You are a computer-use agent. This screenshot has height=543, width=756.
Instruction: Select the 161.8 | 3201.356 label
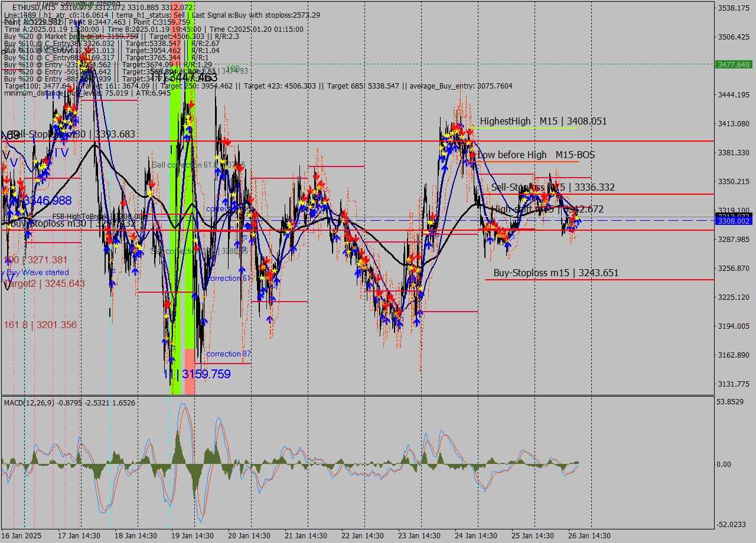tap(40, 325)
